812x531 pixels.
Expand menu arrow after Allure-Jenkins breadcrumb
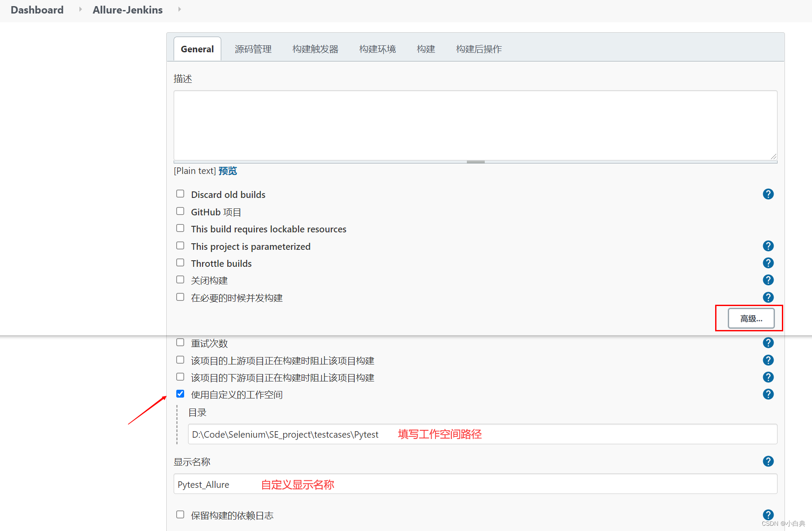pyautogui.click(x=179, y=9)
